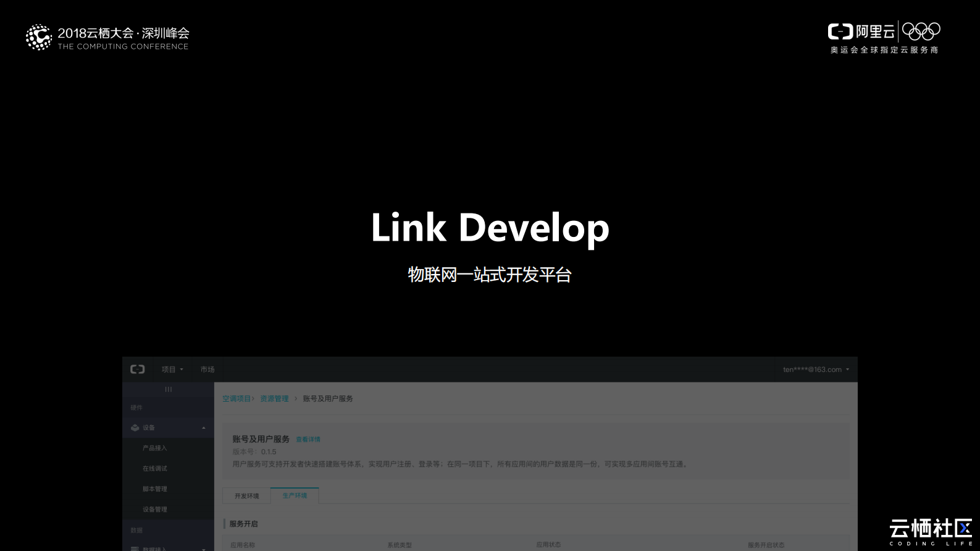Go to 空调项目 breadcrumb link
Image resolution: width=980 pixels, height=551 pixels.
tap(237, 399)
